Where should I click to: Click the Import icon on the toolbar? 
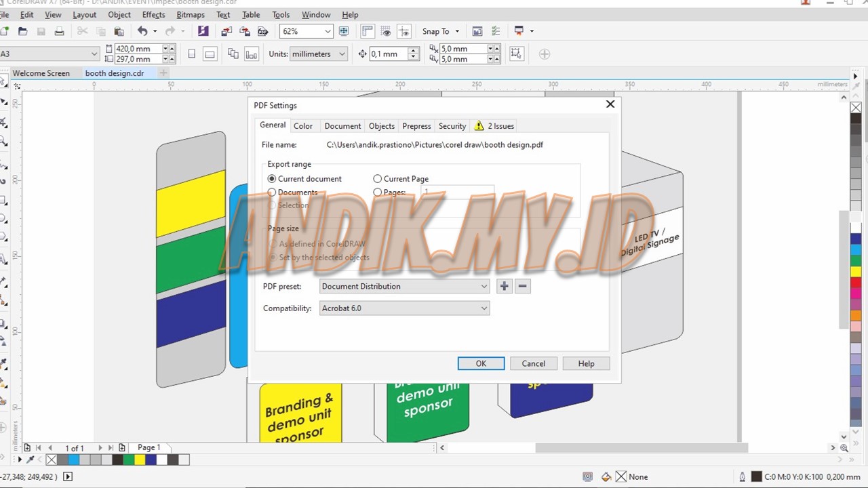pyautogui.click(x=225, y=31)
